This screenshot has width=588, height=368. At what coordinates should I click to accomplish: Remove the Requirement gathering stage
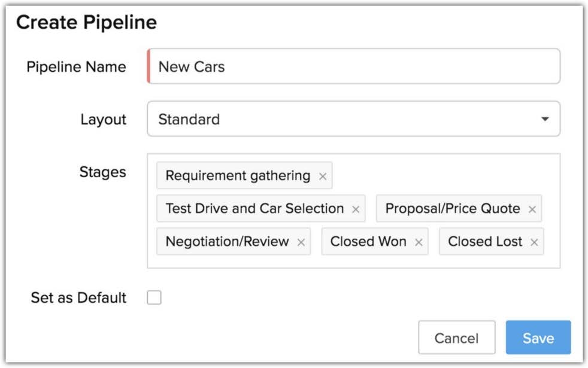323,177
